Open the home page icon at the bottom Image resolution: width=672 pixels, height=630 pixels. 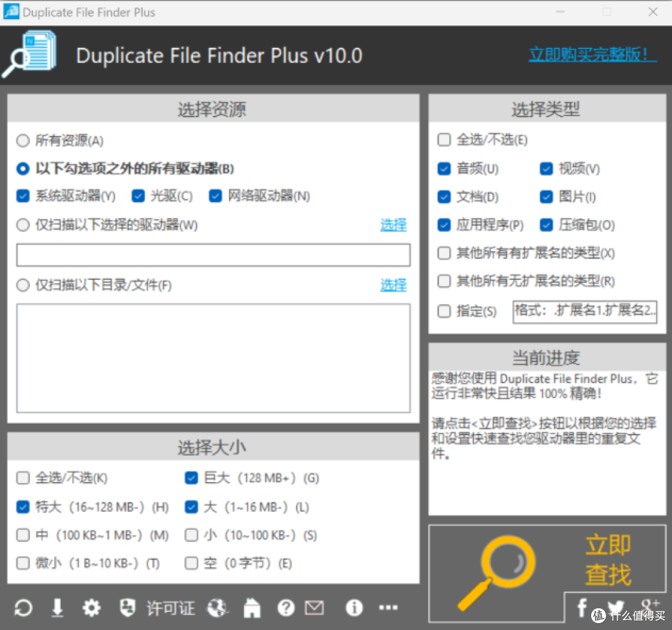[x=252, y=608]
